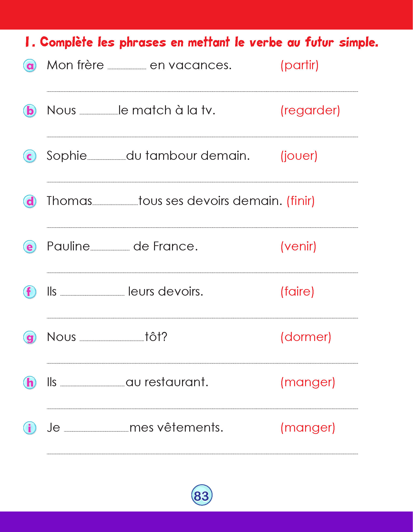Click the red verb hint '(partir)'
The image size is (413, 532).
[x=299, y=65]
